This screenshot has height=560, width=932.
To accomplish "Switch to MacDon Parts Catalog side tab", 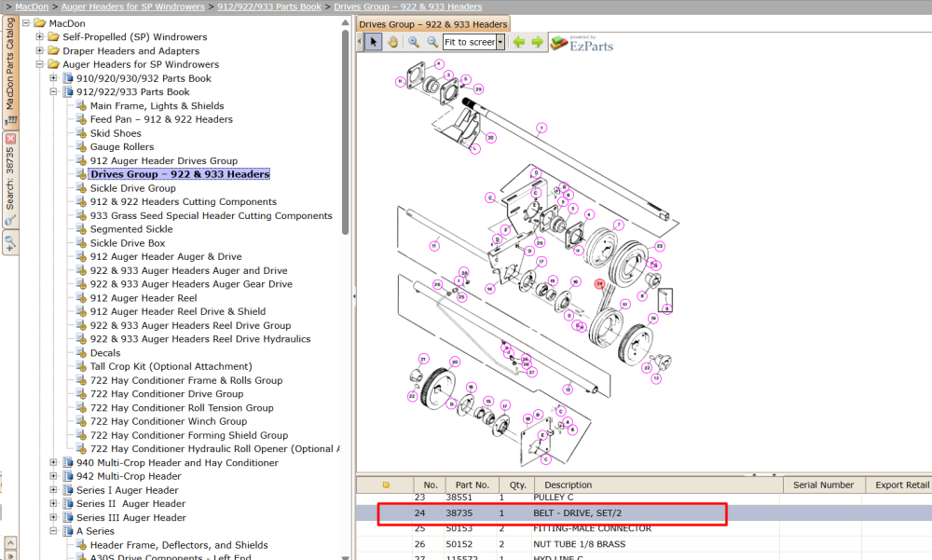I will 10,70.
